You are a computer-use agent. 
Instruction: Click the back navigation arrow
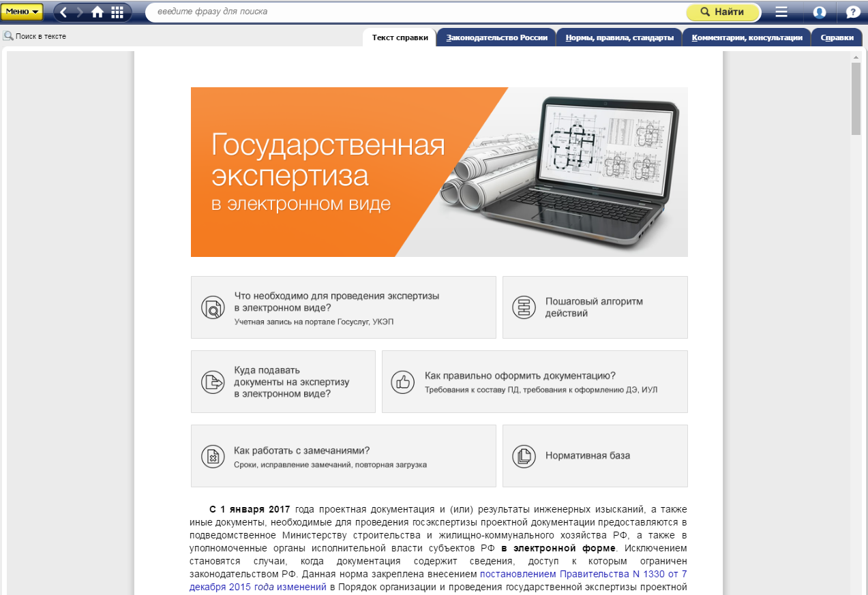(63, 12)
